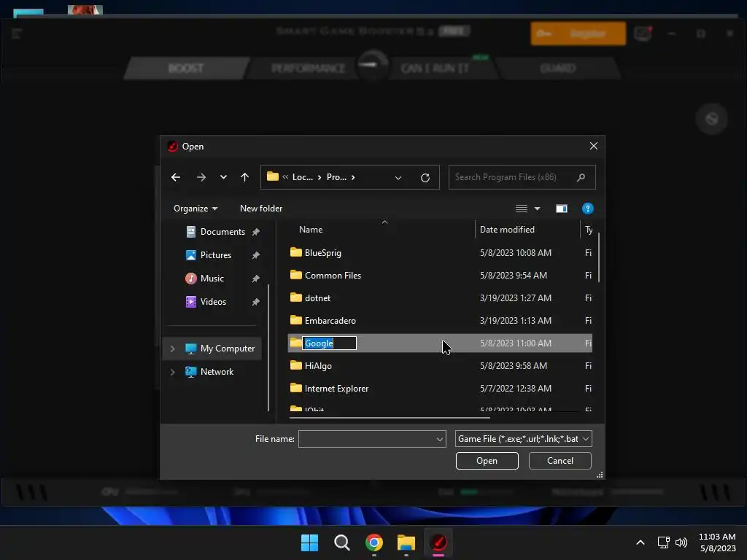Click the Open button
This screenshot has height=560, width=747.
coord(487,461)
